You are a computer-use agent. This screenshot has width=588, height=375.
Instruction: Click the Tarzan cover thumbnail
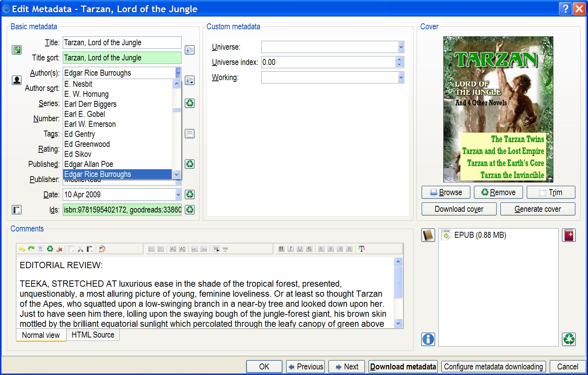(x=498, y=109)
